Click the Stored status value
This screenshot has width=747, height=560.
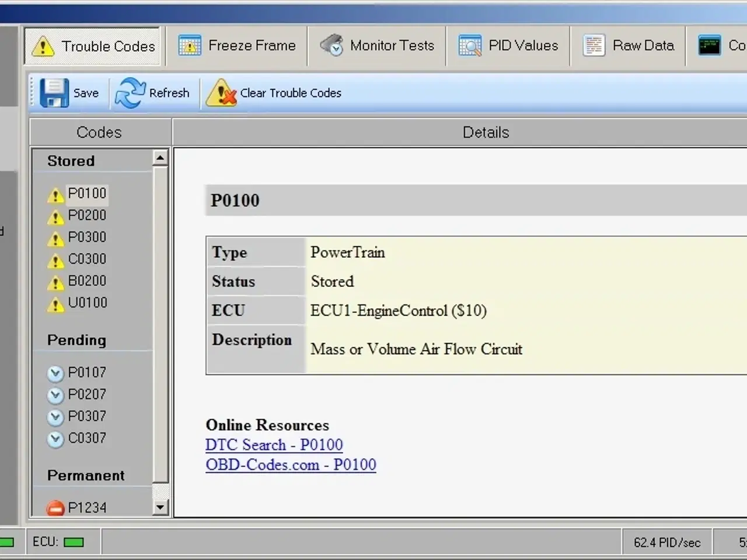coord(332,281)
